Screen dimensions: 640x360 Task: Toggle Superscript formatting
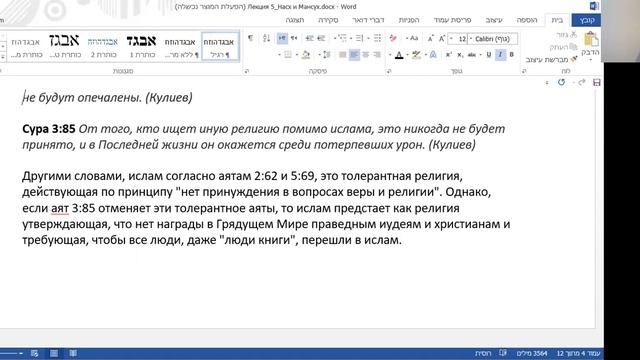[449, 55]
